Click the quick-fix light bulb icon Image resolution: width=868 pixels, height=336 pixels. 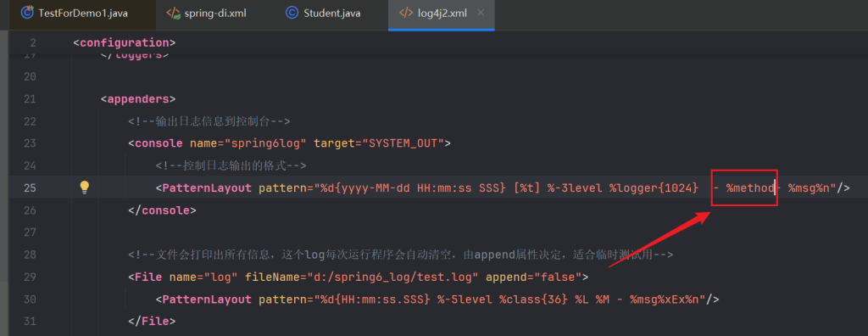(x=84, y=188)
